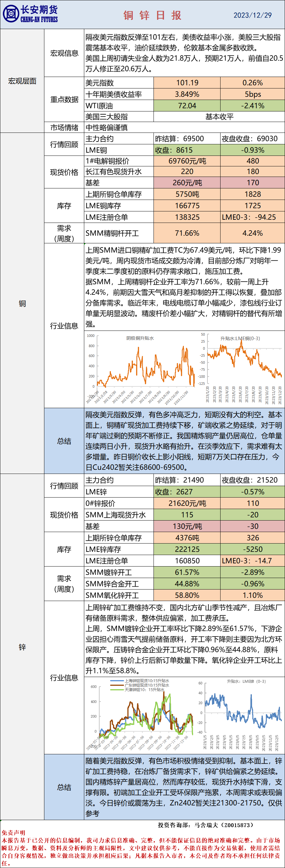Viewport: 285px width, 868px height.
Task: Click the zinc price "21620元/吨"
Action: 187,503
